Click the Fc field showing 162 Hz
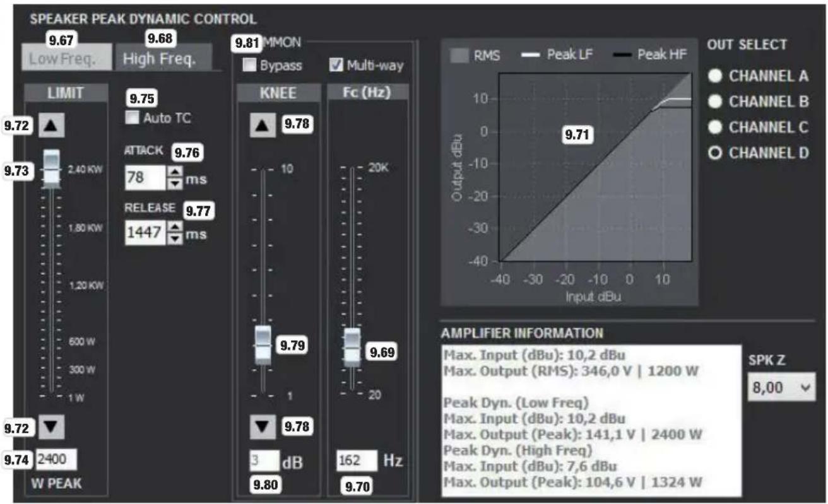Screen dimensions: 828x504 [357, 461]
